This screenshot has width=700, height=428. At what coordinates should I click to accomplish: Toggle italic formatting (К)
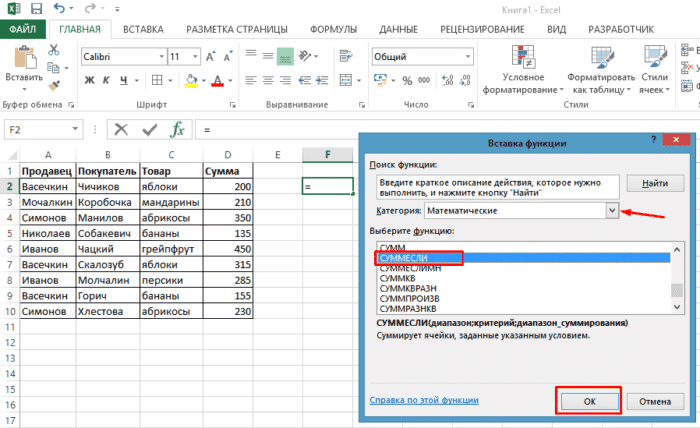pos(108,80)
